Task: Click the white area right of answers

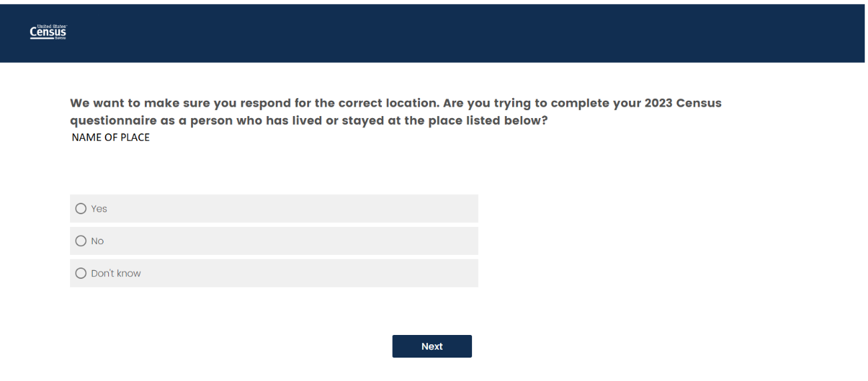Action: point(668,240)
